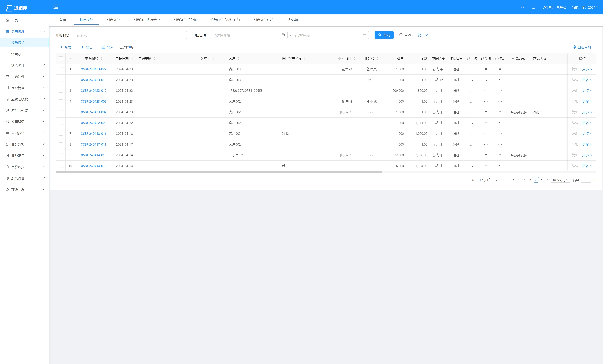
Task: Expand the 销售统计 submenu
Action: [44, 65]
